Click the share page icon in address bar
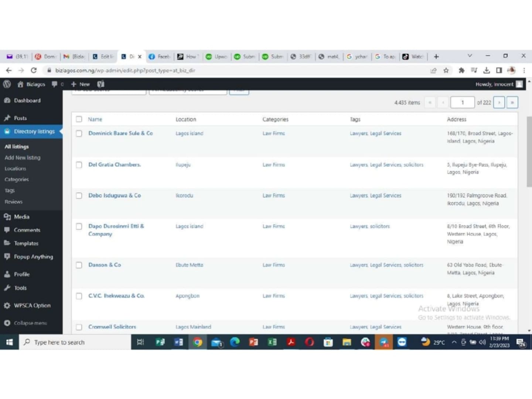 tap(433, 70)
